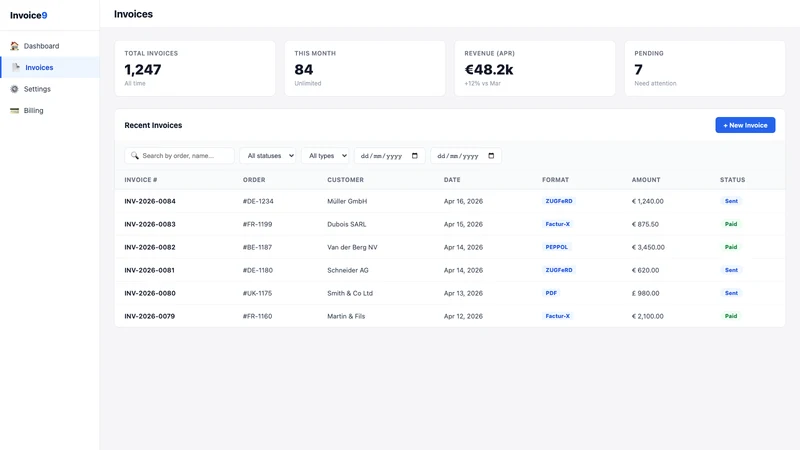Open invoice INV-2026-0084
The height and width of the screenshot is (450, 800).
point(150,201)
